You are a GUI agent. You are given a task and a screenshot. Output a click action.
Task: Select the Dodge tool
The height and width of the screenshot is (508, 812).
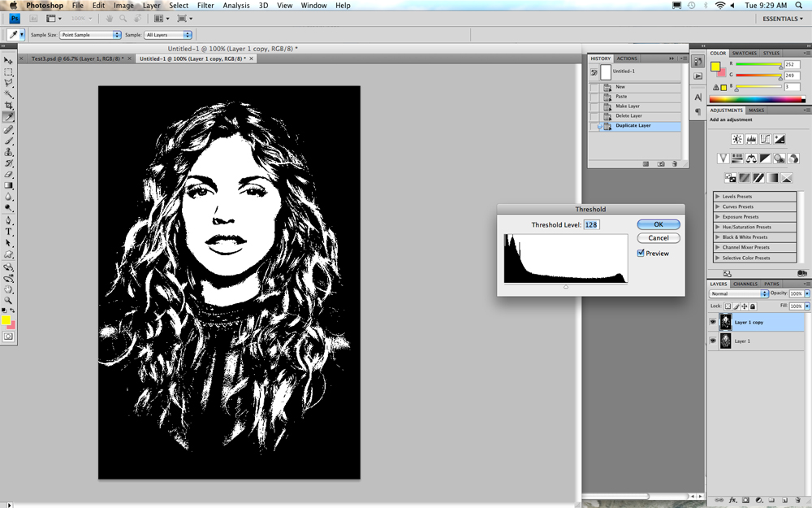8,208
